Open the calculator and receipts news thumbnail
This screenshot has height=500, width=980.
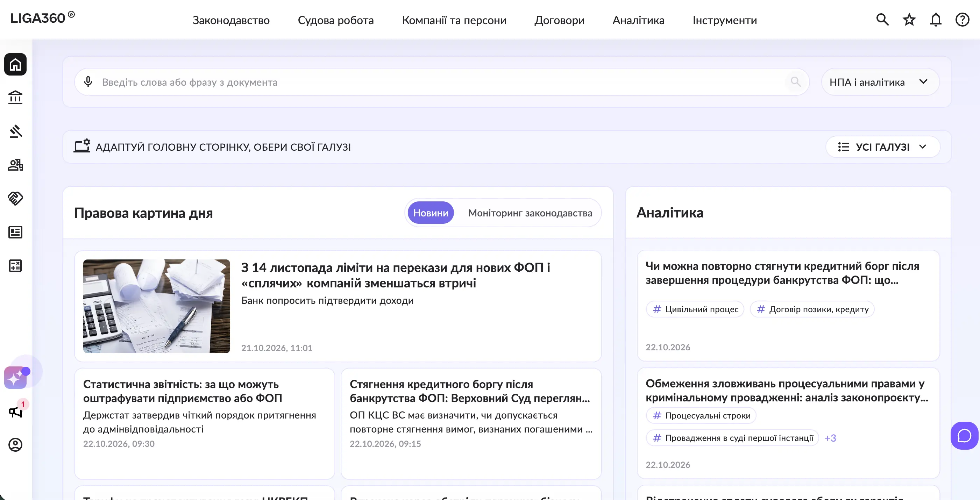(156, 306)
